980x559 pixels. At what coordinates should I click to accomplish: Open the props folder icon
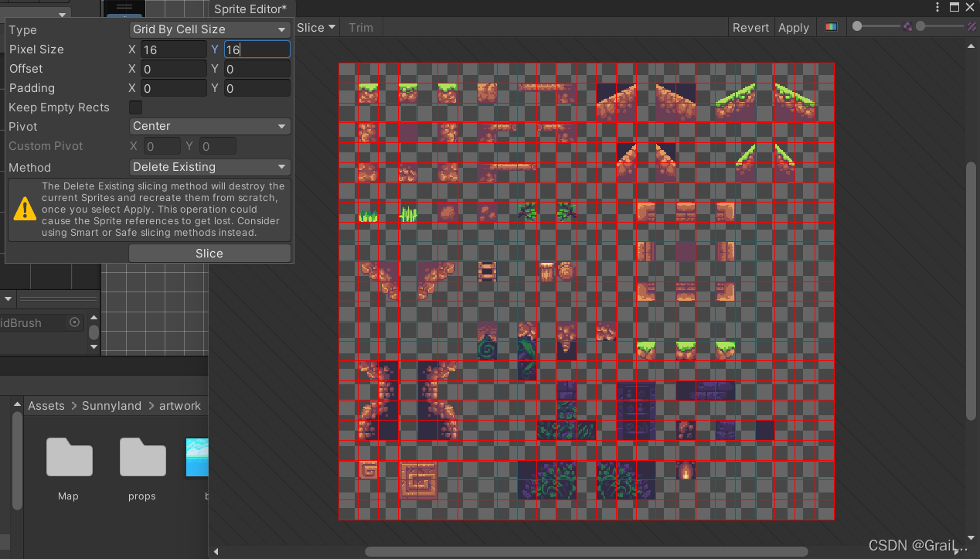[142, 456]
